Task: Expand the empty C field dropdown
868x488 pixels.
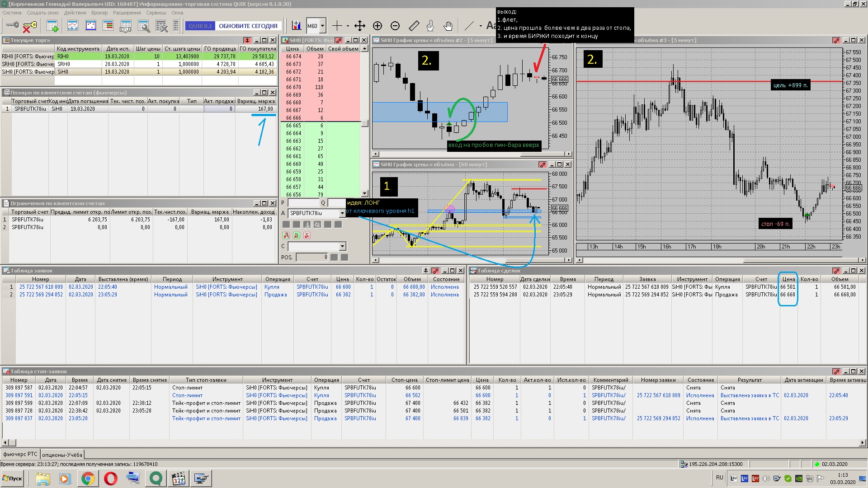Action: (342, 246)
